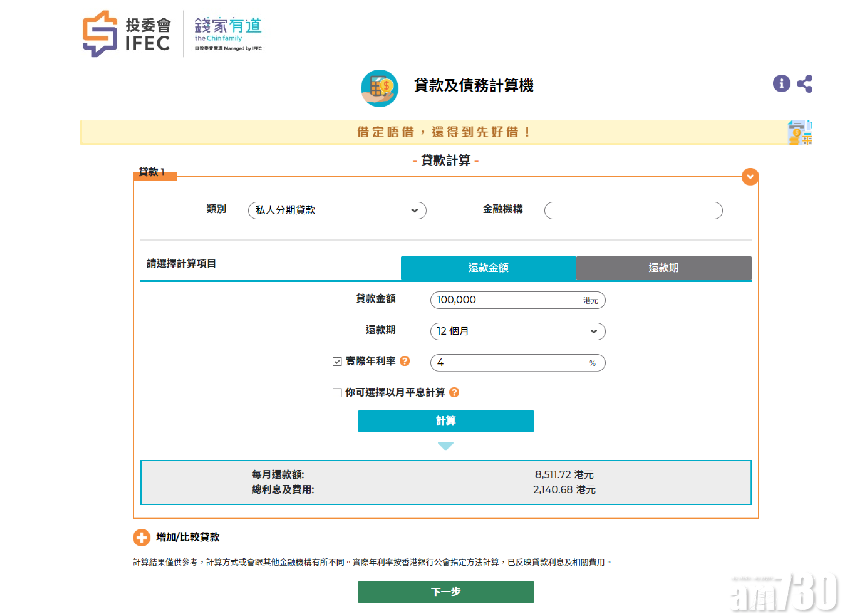
Task: Click the 每月還款額 label
Action: point(278,474)
